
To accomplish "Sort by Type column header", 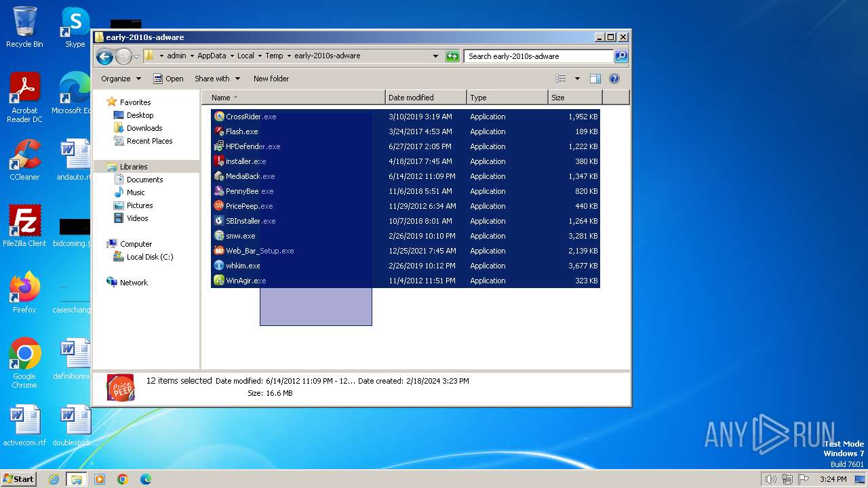I will click(507, 98).
